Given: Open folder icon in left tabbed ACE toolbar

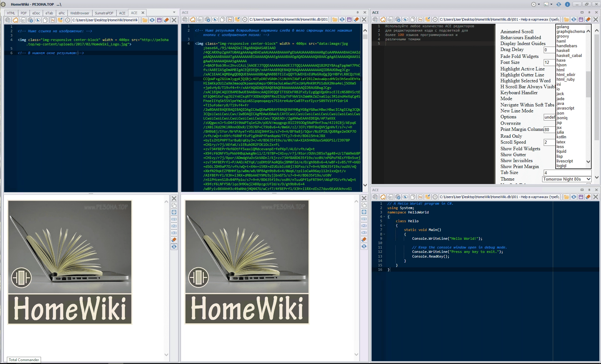Looking at the screenshot, I should point(145,20).
